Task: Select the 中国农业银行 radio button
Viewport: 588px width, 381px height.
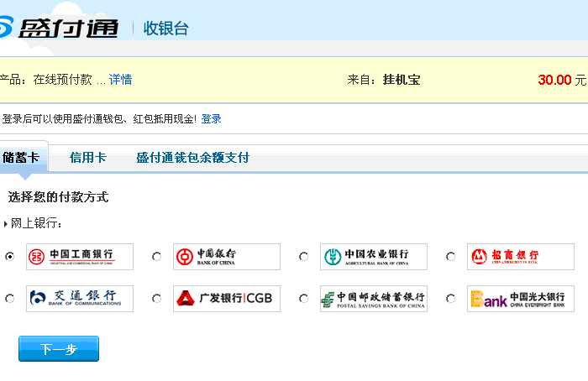Action: pos(304,257)
